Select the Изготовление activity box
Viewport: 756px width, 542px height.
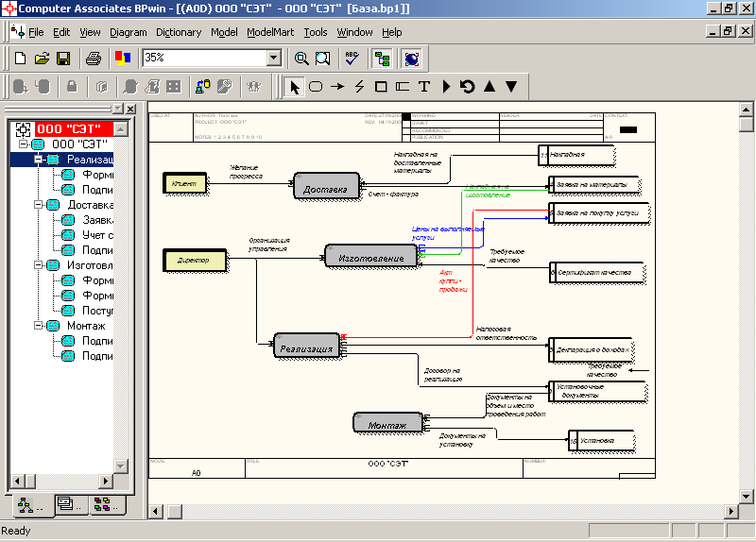370,258
